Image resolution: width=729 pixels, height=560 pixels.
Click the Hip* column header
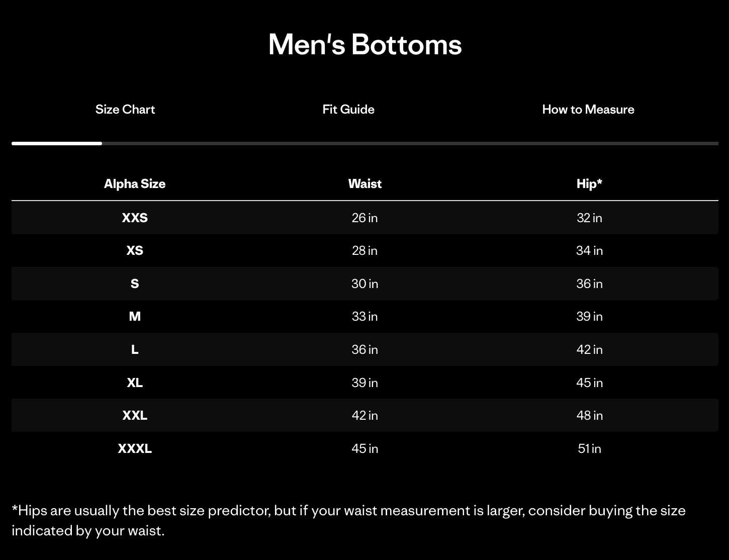[589, 183]
